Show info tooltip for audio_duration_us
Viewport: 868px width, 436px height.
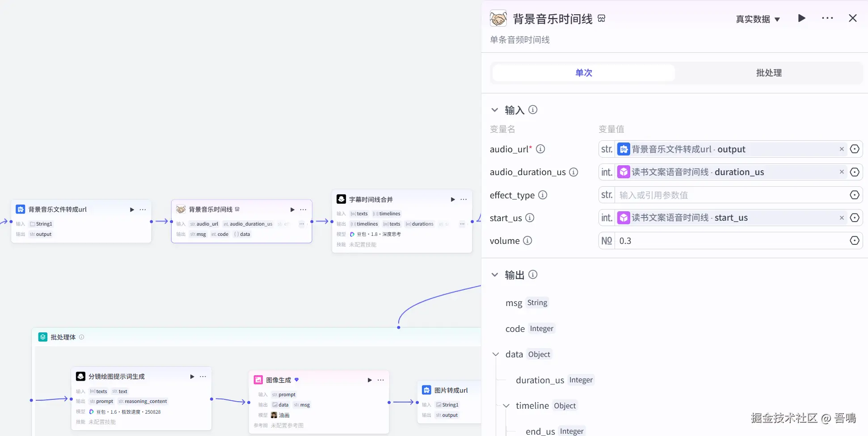click(x=573, y=172)
